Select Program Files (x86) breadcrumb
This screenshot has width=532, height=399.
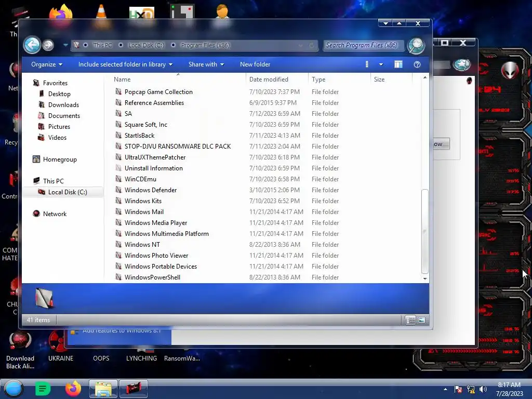coord(205,45)
